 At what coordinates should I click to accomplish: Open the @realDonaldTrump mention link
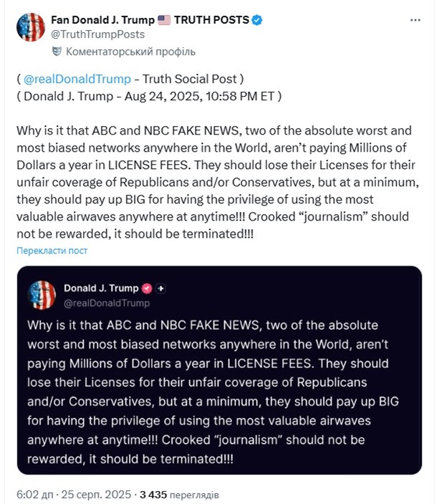click(x=77, y=79)
